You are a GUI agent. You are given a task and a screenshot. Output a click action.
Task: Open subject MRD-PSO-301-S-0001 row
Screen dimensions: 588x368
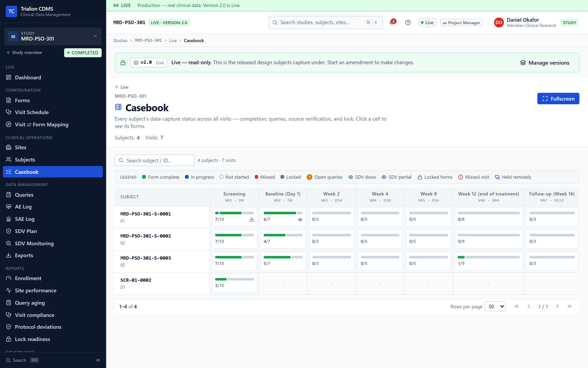[x=162, y=217]
